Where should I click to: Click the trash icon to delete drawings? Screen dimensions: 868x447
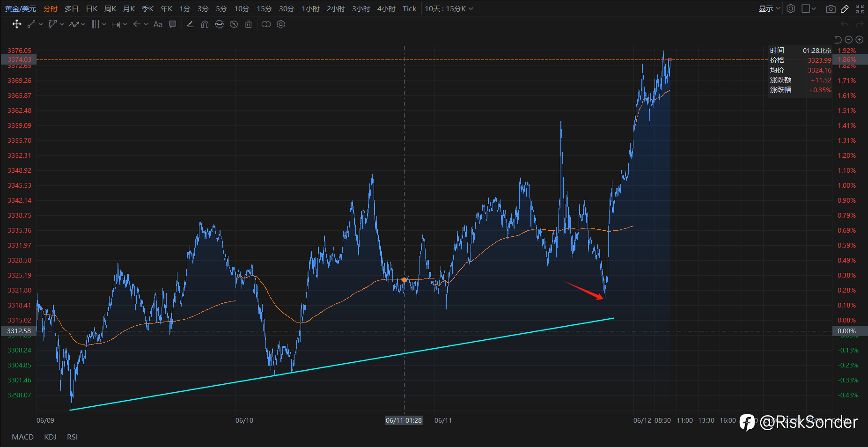click(249, 24)
